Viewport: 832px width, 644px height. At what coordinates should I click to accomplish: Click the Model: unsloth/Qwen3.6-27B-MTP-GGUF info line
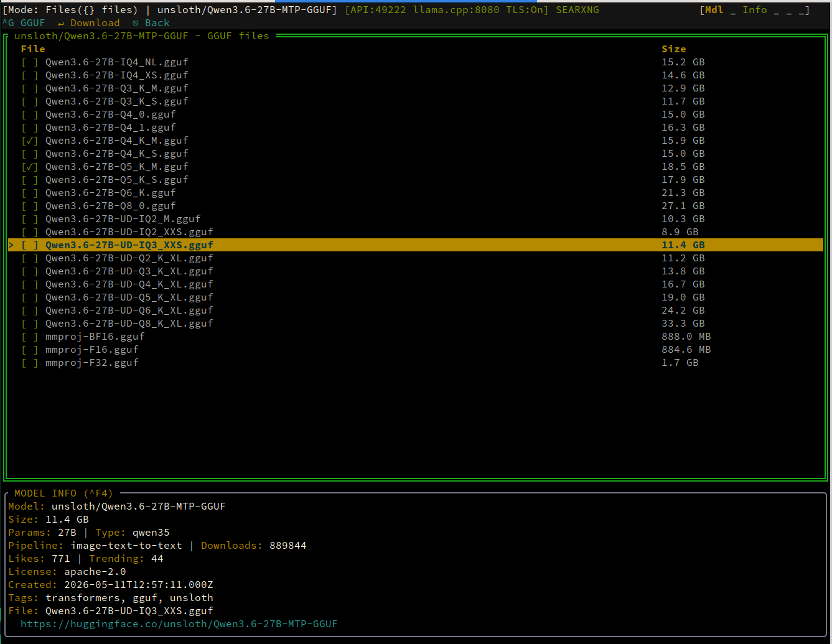click(x=117, y=506)
